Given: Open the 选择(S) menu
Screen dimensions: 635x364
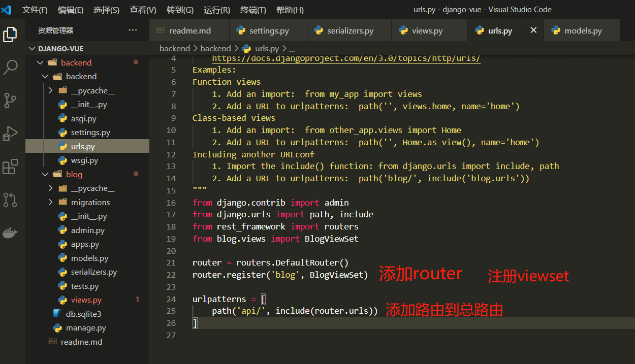Looking at the screenshot, I should tap(107, 10).
